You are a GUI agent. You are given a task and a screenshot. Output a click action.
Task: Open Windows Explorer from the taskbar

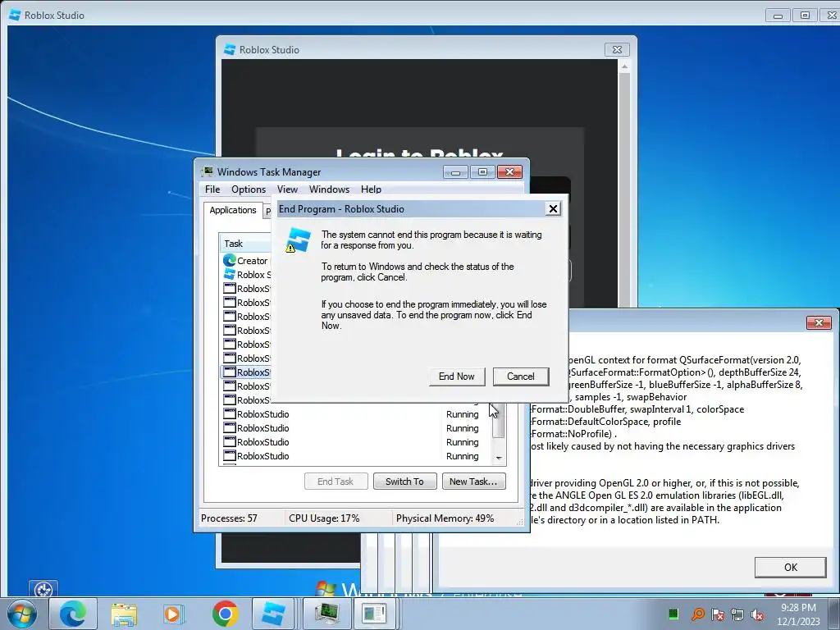coord(124,614)
